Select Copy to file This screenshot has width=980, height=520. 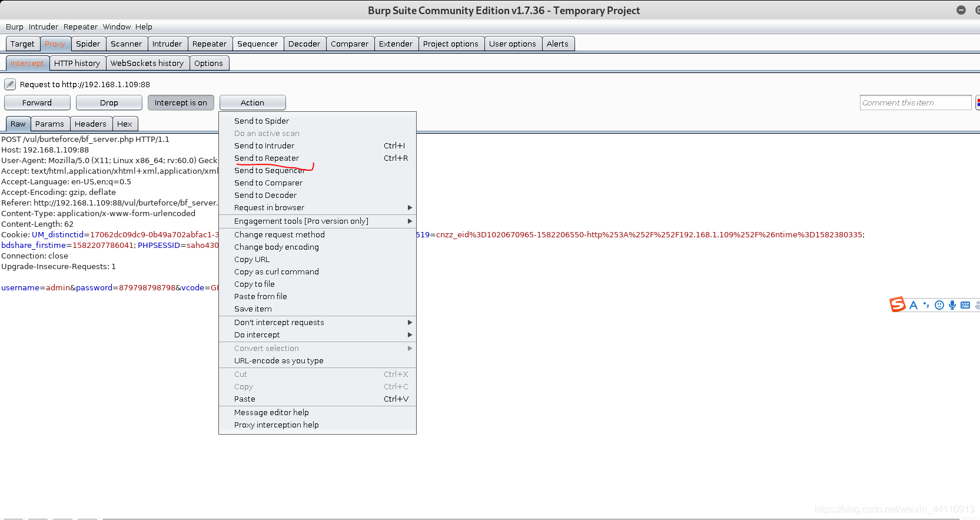(317, 284)
